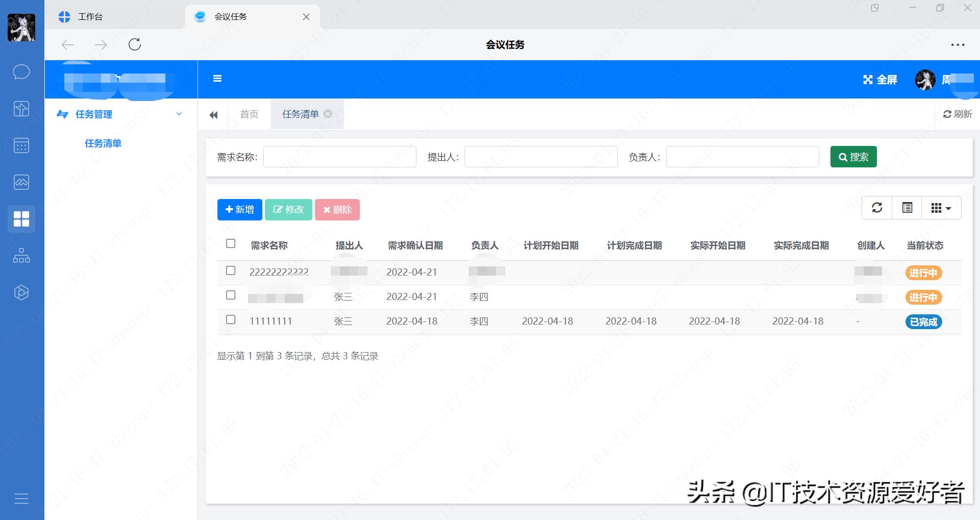The image size is (980, 520).
Task: Click the 新增 button to add a task
Action: tap(239, 209)
